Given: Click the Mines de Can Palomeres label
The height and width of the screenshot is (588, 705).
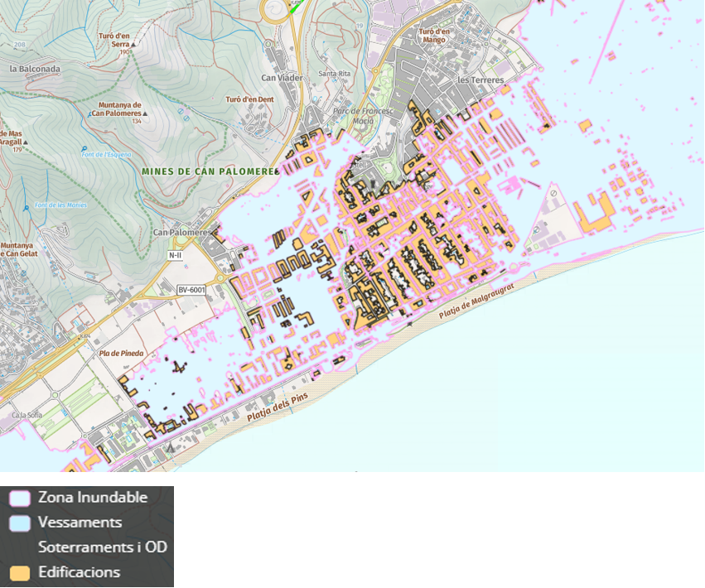Looking at the screenshot, I should click(208, 171).
